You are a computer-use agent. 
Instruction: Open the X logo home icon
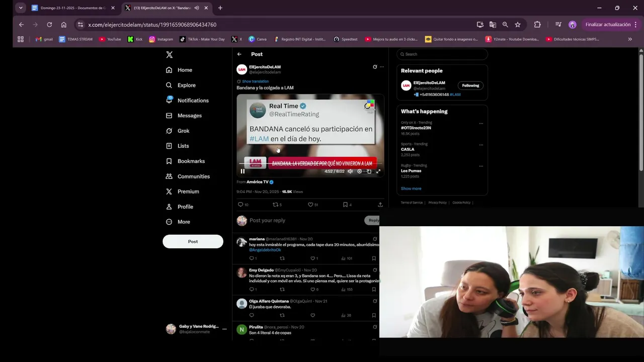pos(170,54)
